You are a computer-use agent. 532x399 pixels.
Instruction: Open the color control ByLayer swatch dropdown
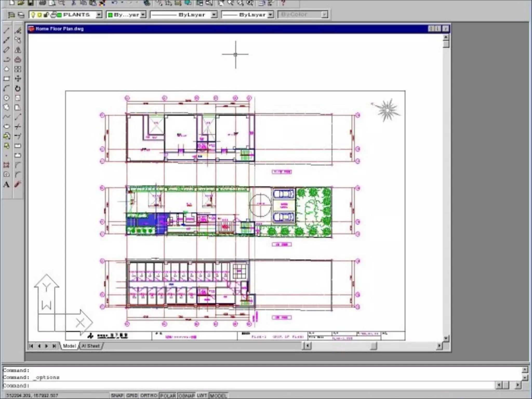pos(143,15)
